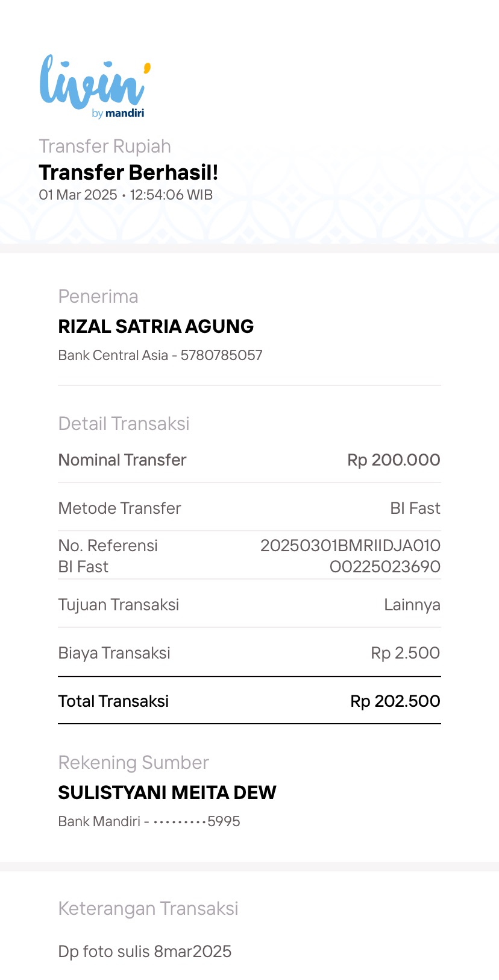Click the "Detail Transaksi" section header

tap(124, 423)
